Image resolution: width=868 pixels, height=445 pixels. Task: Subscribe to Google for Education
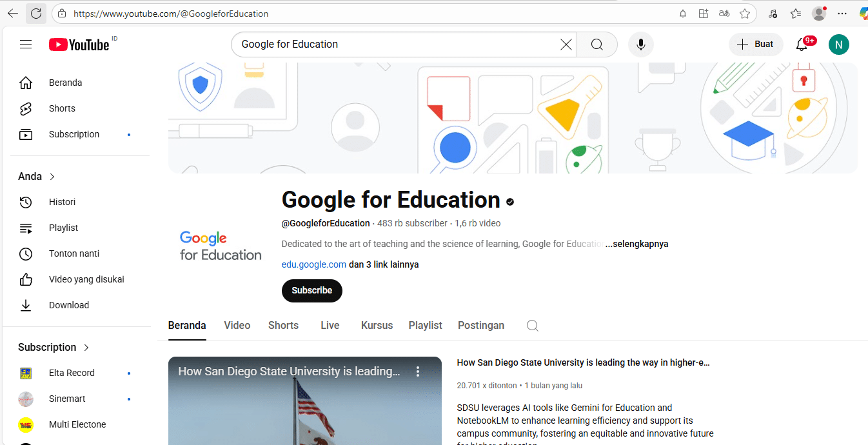pos(311,291)
